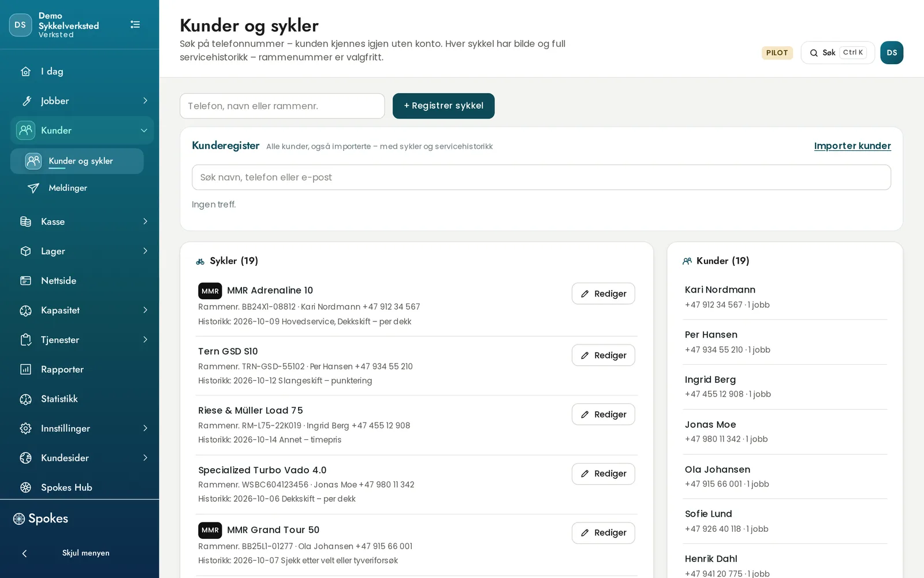The height and width of the screenshot is (578, 924).
Task: Edit the MMR Adrenaline 10 bike
Action: [x=603, y=294]
